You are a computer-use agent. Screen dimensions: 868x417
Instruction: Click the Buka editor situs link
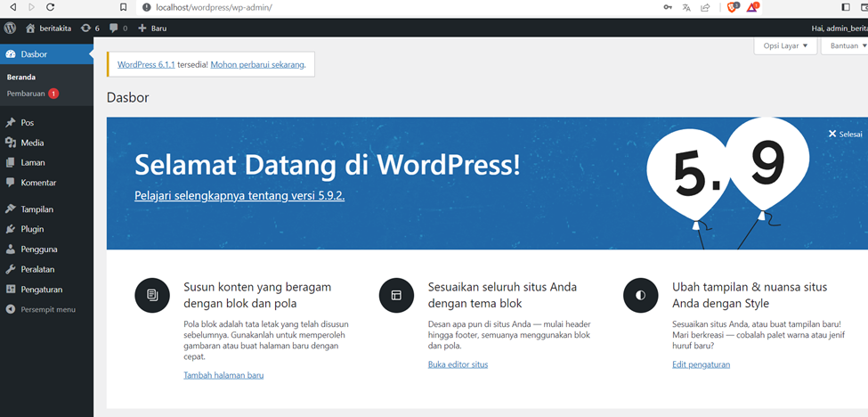[x=458, y=364]
